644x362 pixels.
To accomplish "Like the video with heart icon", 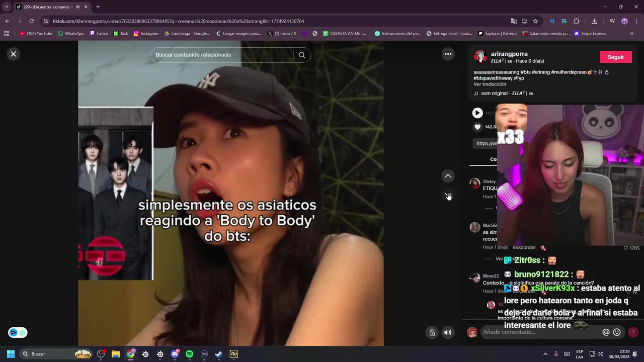I will point(477,127).
